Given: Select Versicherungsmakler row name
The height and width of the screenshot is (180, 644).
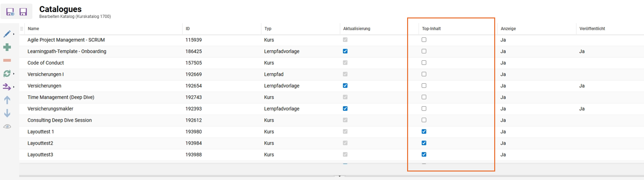Looking at the screenshot, I should pyautogui.click(x=50, y=109).
